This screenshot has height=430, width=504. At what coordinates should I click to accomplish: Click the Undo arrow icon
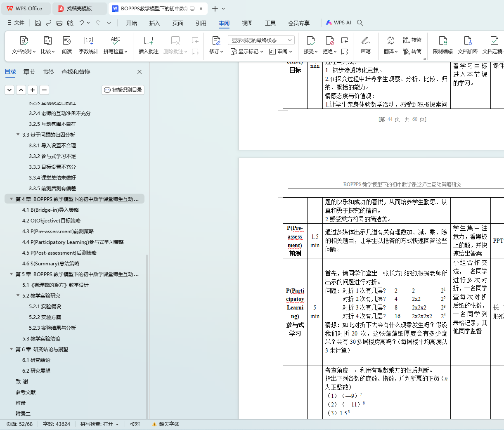click(82, 23)
